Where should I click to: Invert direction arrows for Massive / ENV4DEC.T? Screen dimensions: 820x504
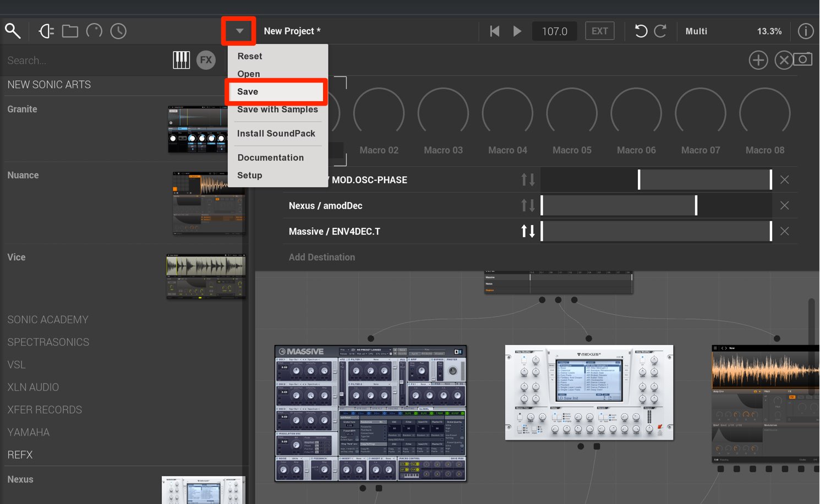[x=528, y=231]
